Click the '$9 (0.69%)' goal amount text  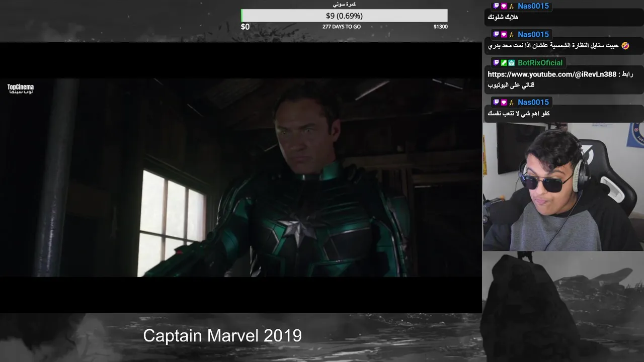tap(344, 16)
